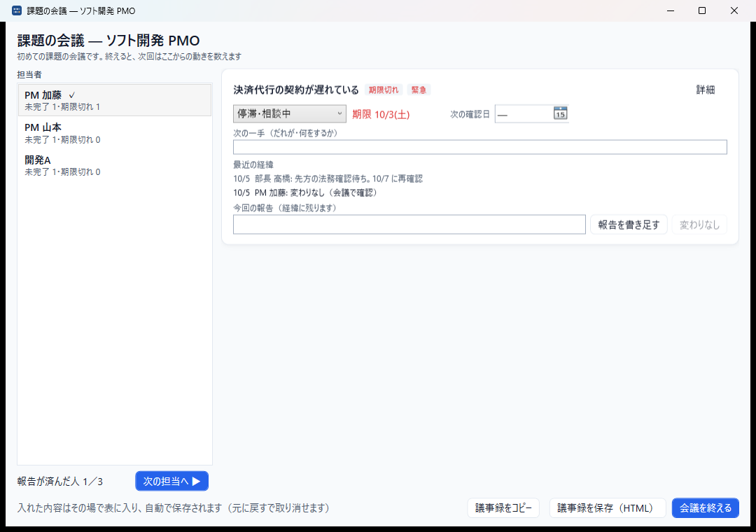Click 報告が済んだ人 1／3 counter
Viewport: 756px width, 532px height.
59,482
